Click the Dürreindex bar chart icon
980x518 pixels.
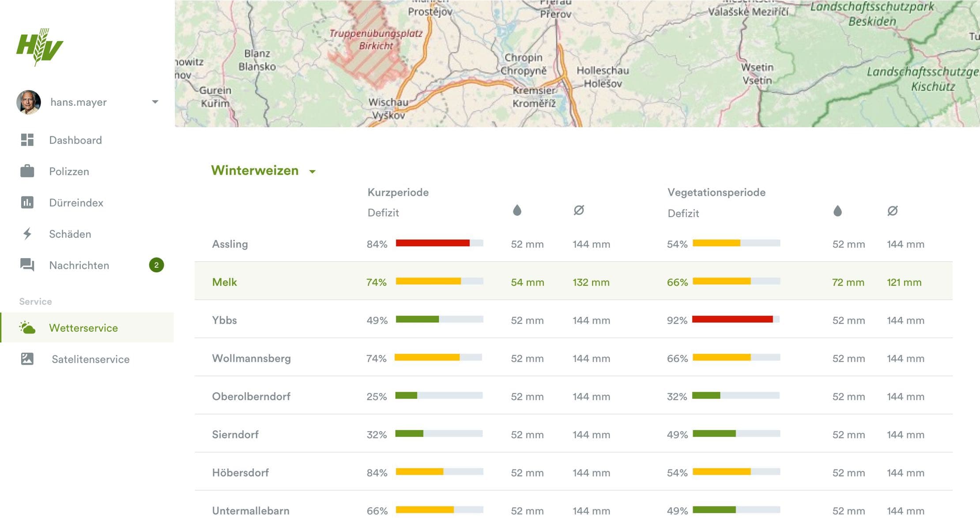coord(27,203)
